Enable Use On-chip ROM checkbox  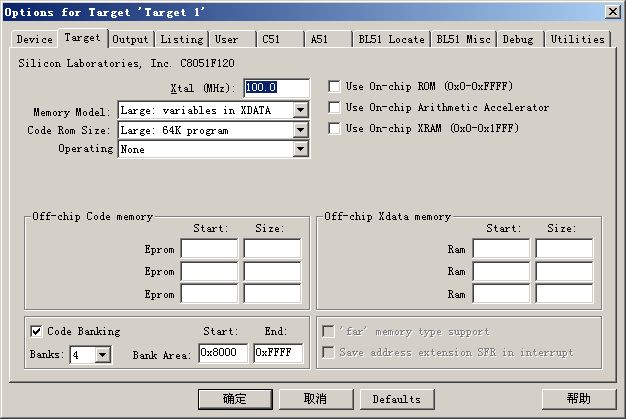[335, 87]
